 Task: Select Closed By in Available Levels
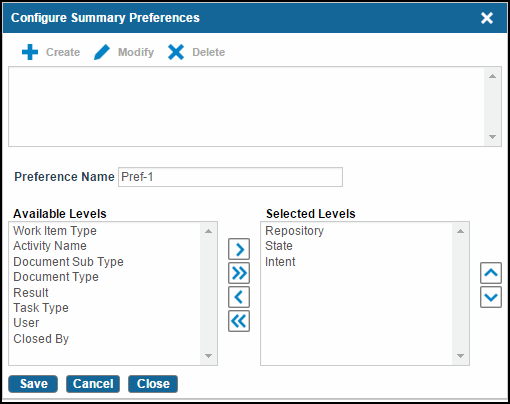41,339
